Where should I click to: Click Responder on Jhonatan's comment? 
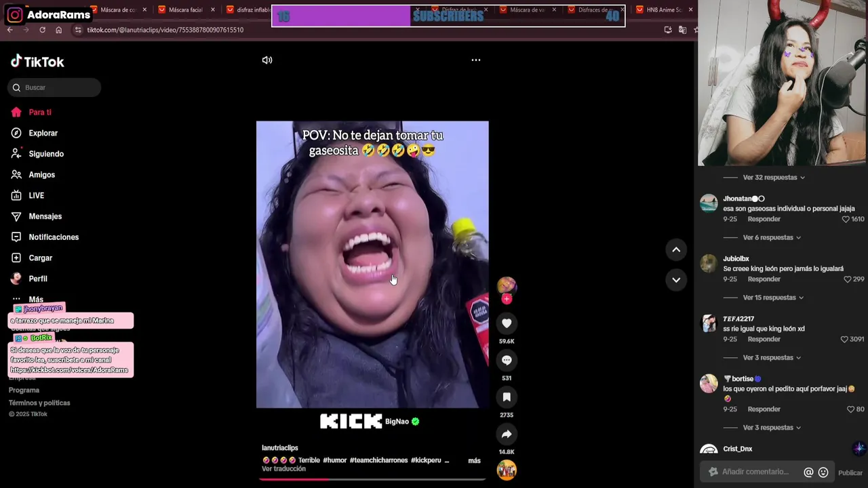click(764, 220)
